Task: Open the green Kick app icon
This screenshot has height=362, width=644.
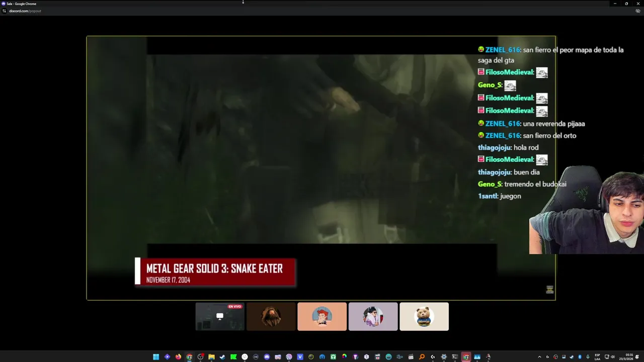Action: click(233, 357)
